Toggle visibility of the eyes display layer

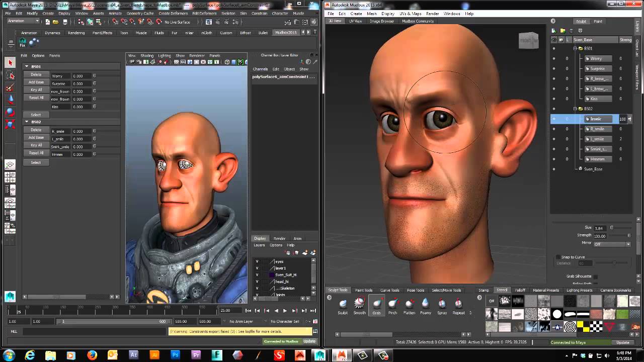[257, 261]
